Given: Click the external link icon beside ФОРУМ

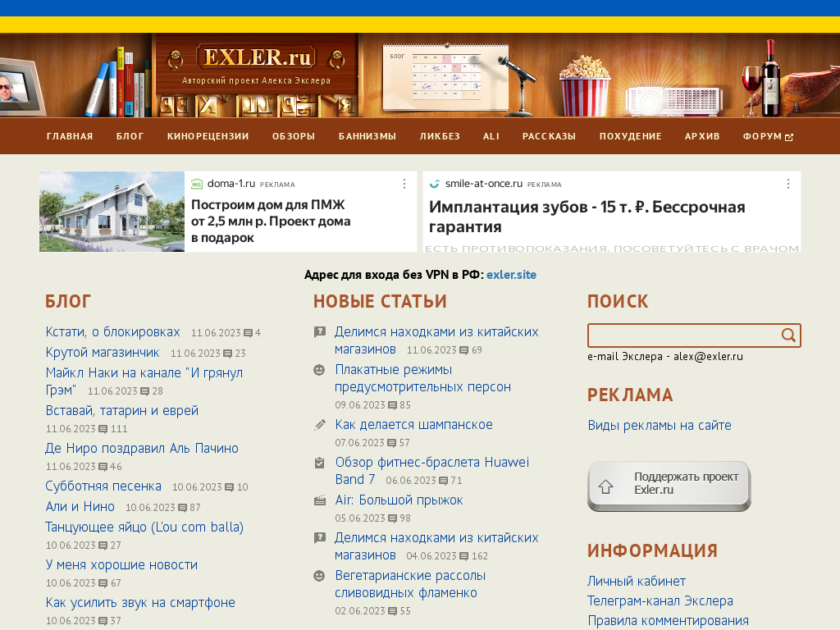Looking at the screenshot, I should 789,137.
